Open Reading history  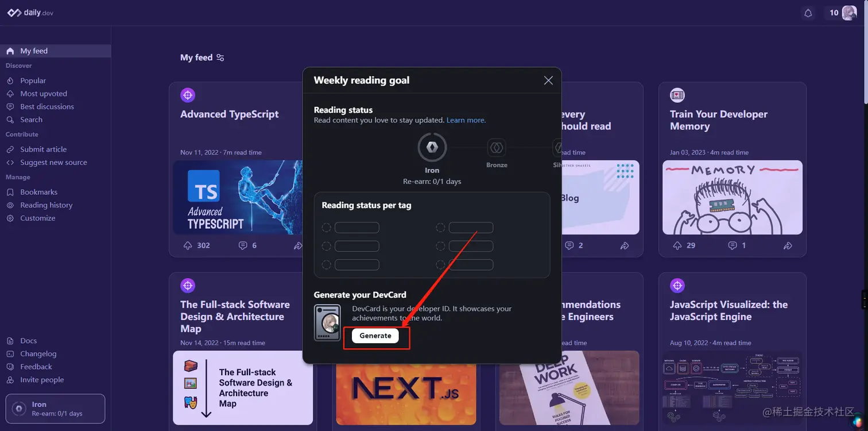46,205
